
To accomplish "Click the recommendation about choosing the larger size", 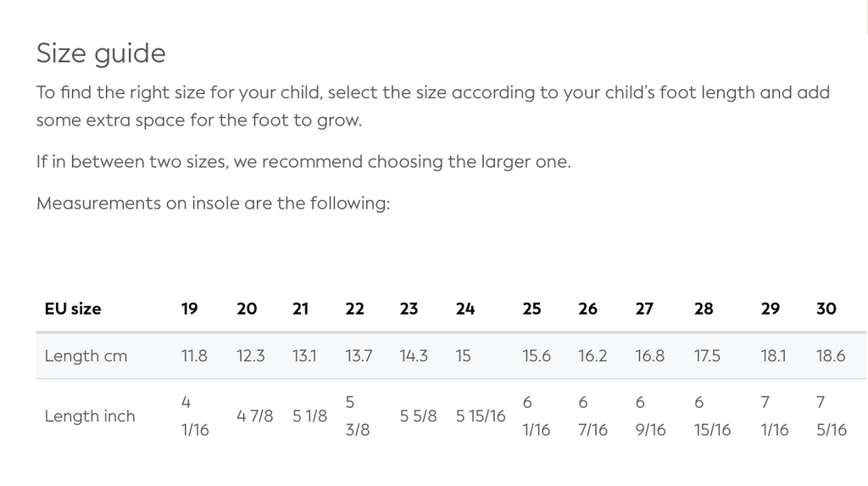I will pyautogui.click(x=303, y=161).
